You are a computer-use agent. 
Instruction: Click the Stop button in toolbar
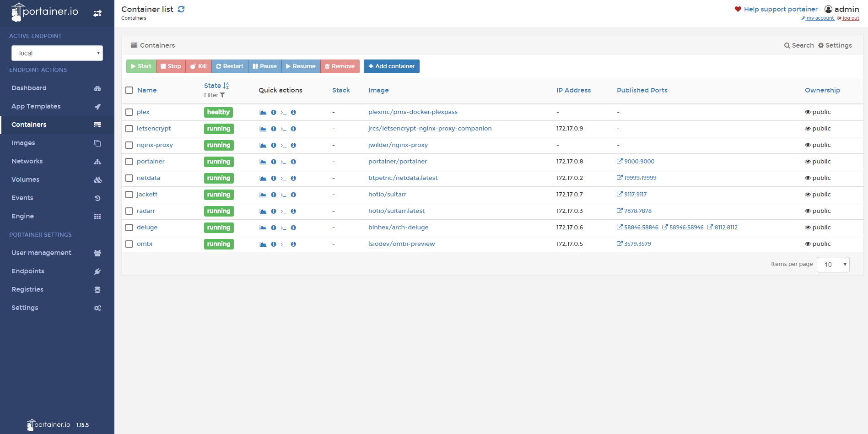pyautogui.click(x=171, y=66)
